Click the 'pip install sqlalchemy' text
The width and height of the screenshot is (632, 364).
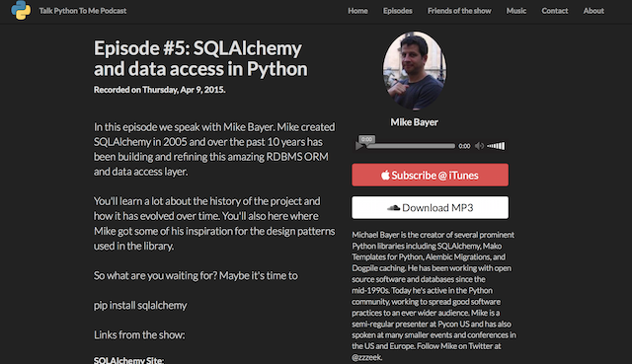point(140,305)
